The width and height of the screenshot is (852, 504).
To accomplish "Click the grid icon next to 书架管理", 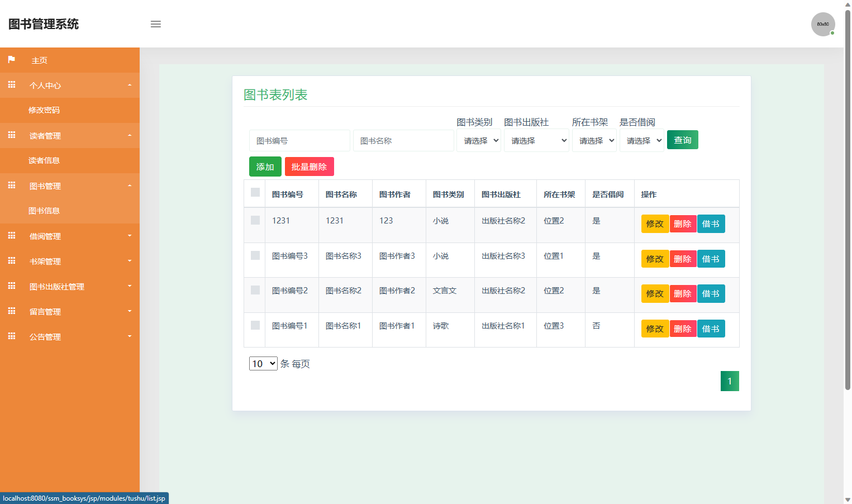I will click(11, 261).
